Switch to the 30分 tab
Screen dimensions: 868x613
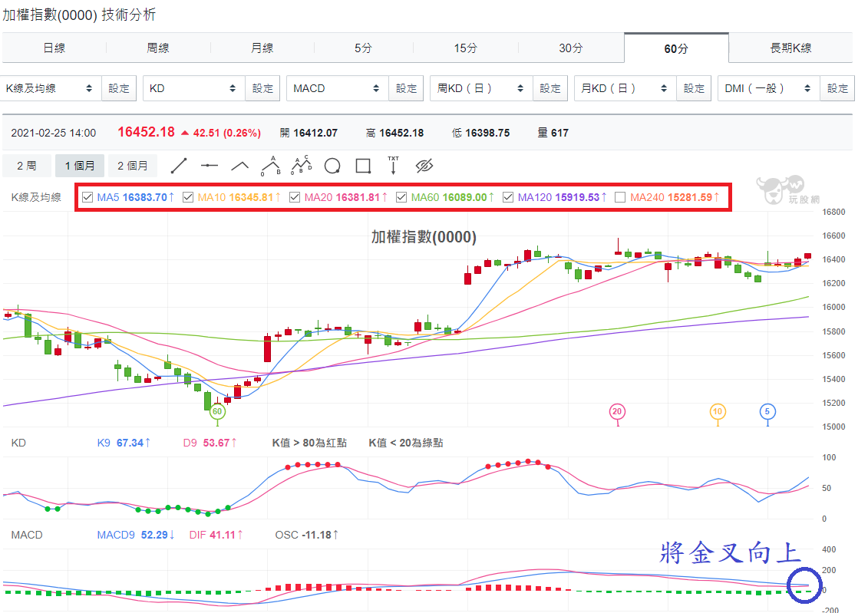(x=571, y=48)
